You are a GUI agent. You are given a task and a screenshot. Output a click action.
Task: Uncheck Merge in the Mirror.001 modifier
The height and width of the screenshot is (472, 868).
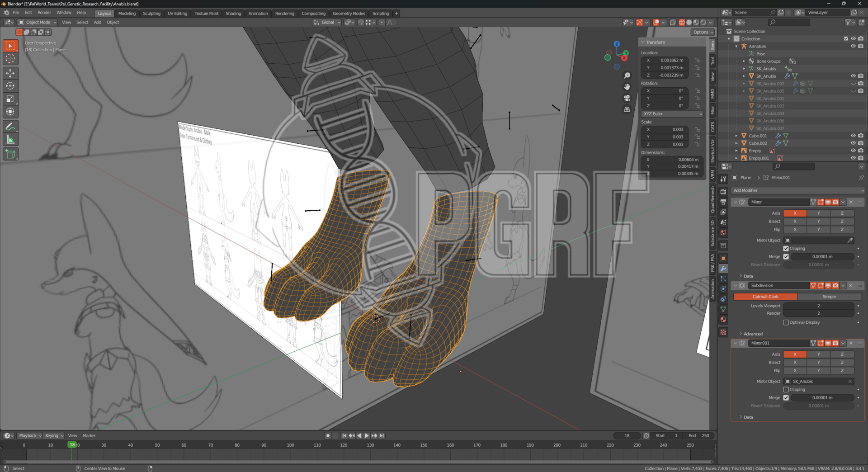[786, 398]
